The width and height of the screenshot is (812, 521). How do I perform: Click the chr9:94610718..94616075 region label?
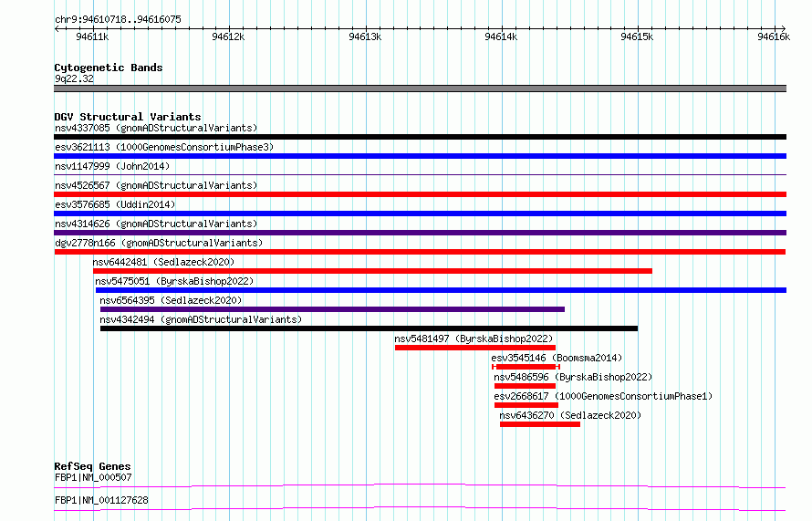[x=118, y=19]
